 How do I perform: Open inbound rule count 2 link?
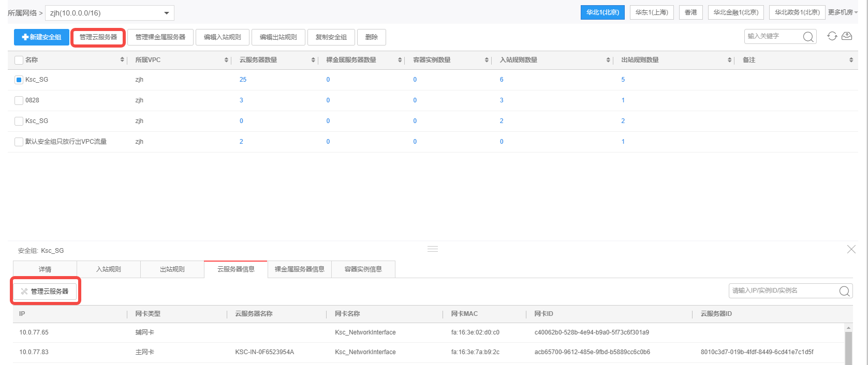point(502,121)
